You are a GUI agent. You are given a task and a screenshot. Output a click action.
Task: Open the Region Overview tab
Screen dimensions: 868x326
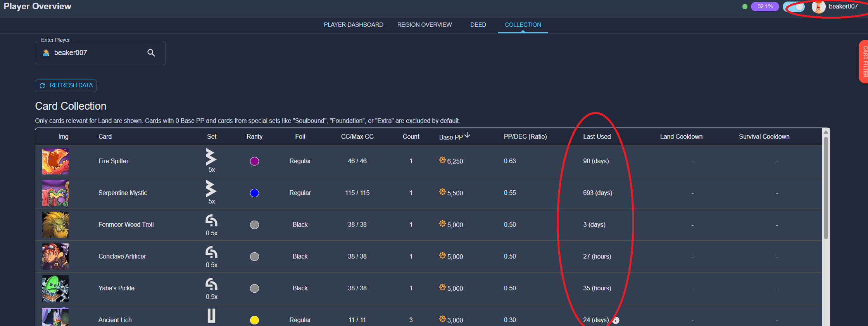[x=424, y=25]
